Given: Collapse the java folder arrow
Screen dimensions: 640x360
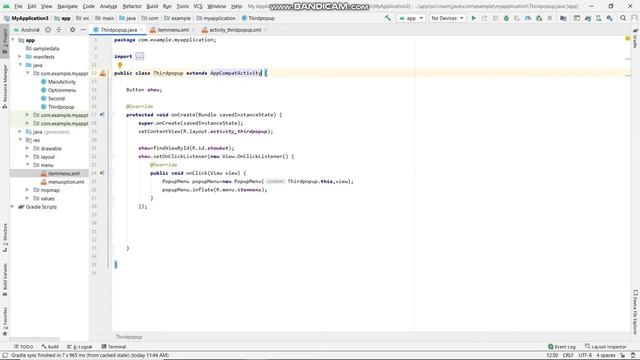Looking at the screenshot, I should click(20, 65).
